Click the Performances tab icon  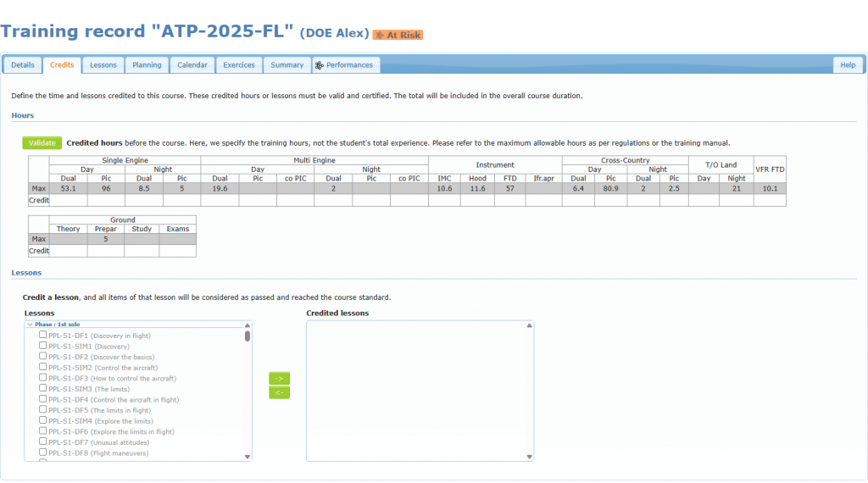tap(320, 65)
